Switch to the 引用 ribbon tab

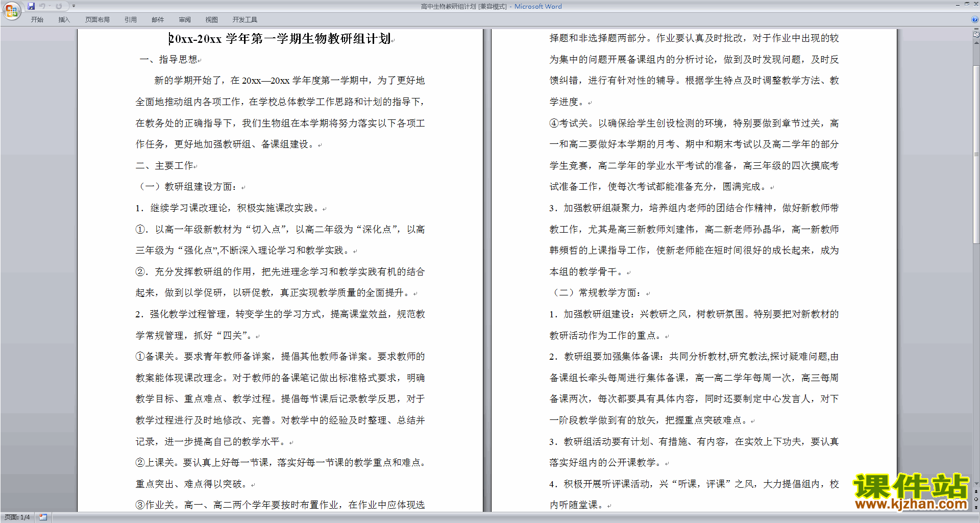coord(130,19)
